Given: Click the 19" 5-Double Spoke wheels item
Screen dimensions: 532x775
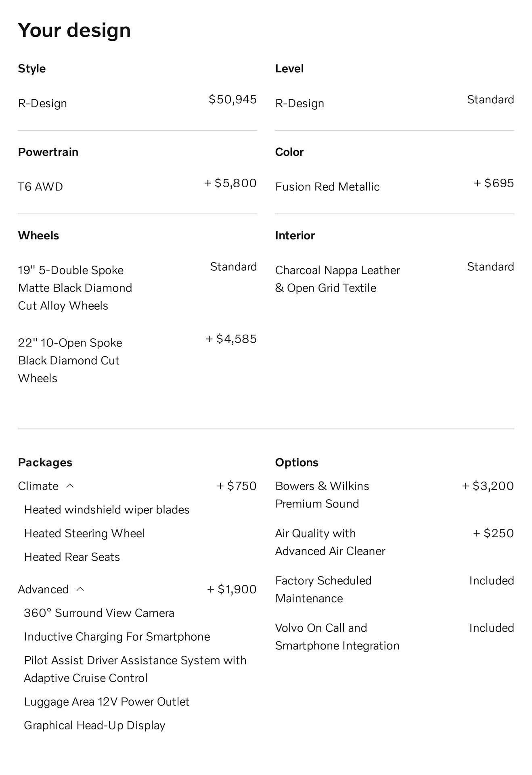Looking at the screenshot, I should (x=75, y=288).
